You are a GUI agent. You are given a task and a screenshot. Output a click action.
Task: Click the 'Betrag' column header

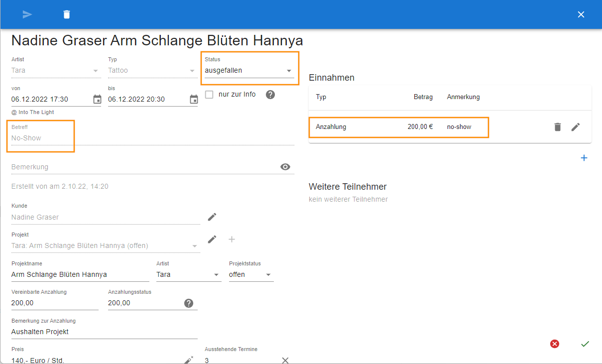pyautogui.click(x=423, y=97)
